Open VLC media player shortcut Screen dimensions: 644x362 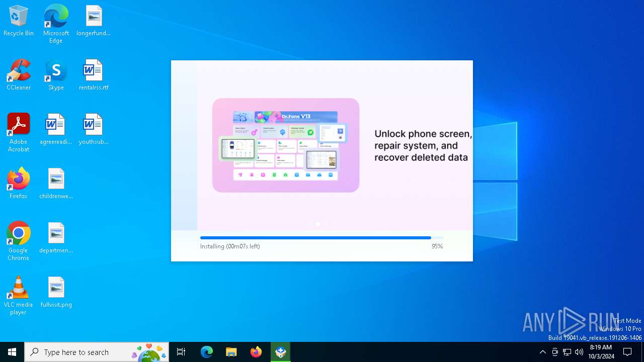[x=19, y=296]
